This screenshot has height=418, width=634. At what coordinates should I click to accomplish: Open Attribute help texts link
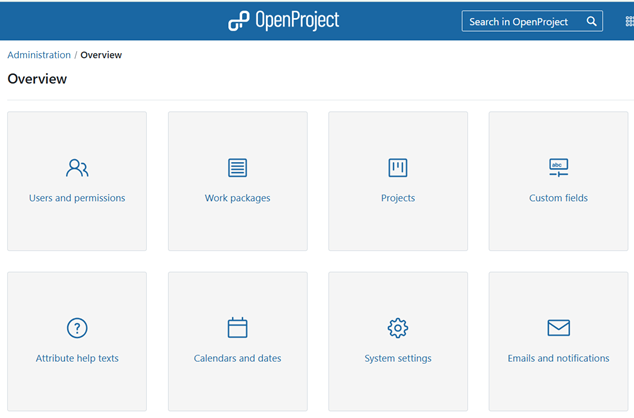77,358
